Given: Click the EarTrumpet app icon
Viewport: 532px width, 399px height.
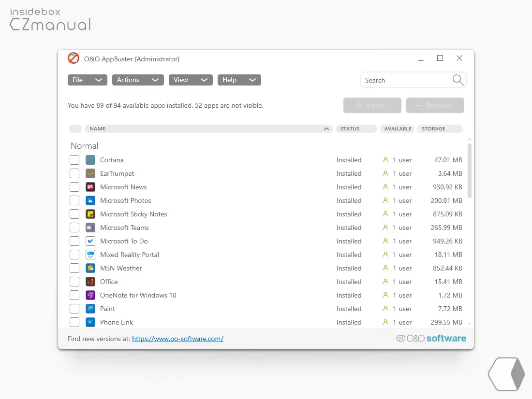Looking at the screenshot, I should coord(90,173).
